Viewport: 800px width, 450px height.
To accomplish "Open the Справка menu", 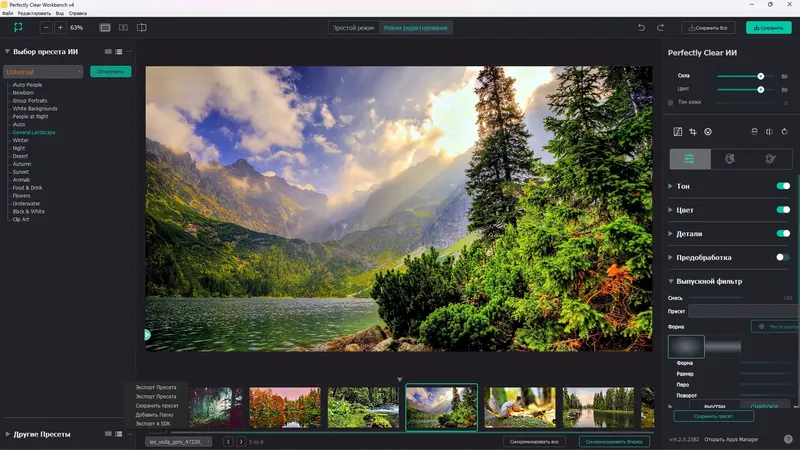I will tap(78, 13).
